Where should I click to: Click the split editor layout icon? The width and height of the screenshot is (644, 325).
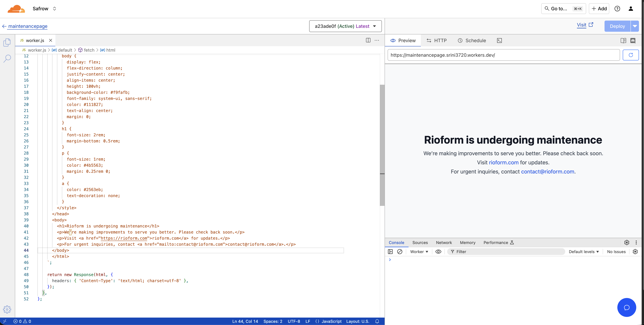click(368, 40)
